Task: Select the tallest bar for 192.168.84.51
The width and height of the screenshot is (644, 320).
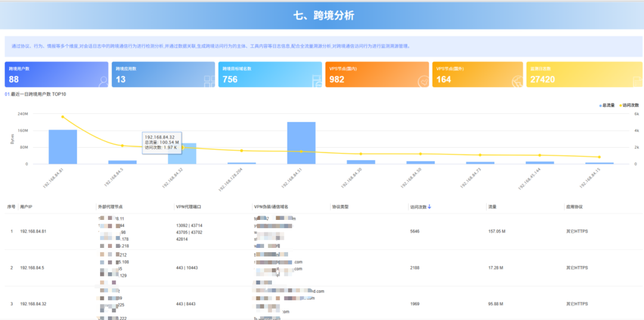Action: click(x=301, y=143)
